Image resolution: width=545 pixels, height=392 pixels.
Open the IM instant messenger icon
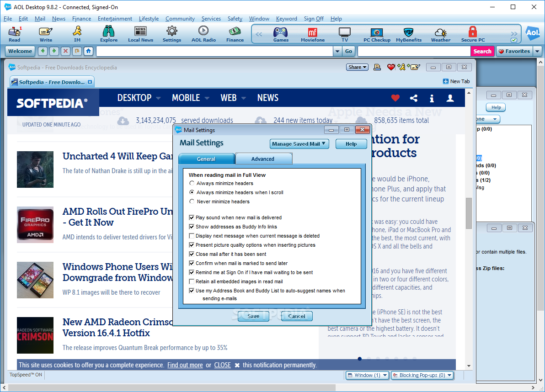(x=77, y=34)
